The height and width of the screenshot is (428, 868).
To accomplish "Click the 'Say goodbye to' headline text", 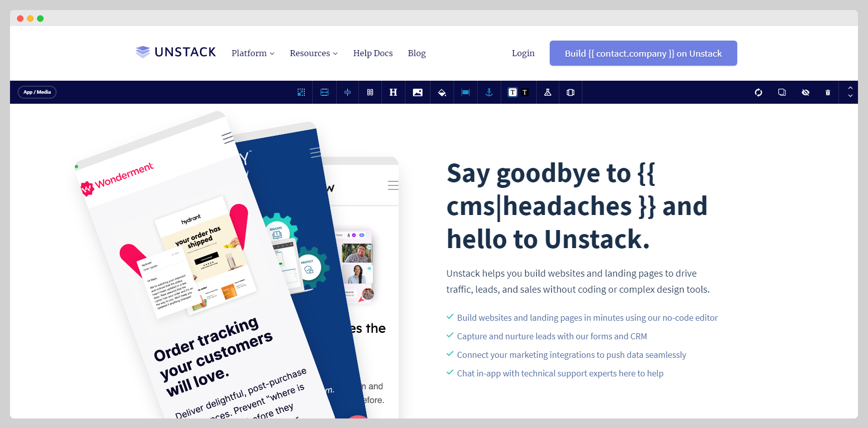I will click(577, 206).
